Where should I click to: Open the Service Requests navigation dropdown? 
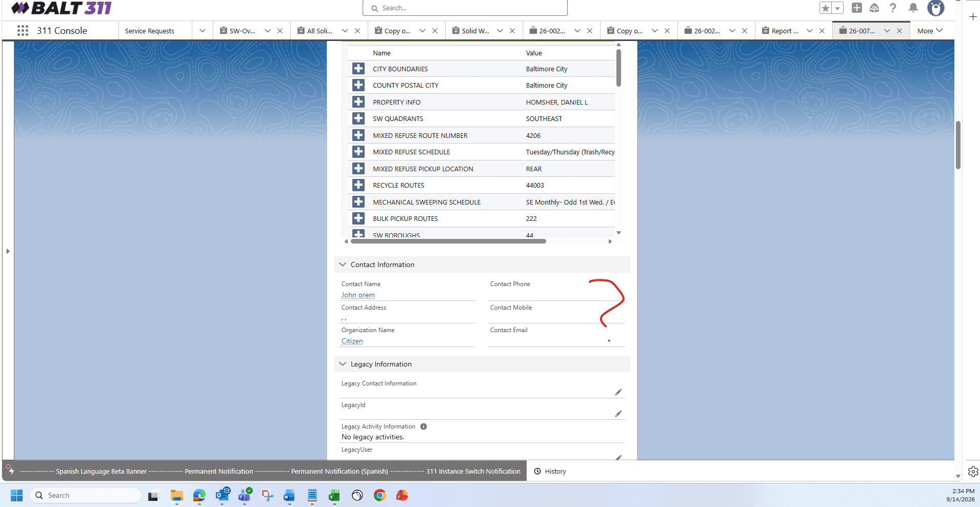pyautogui.click(x=203, y=31)
